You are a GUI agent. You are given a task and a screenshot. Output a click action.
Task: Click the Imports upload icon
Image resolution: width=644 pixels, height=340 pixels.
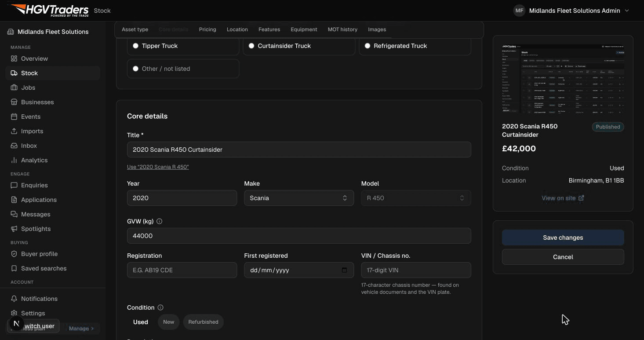point(14,131)
